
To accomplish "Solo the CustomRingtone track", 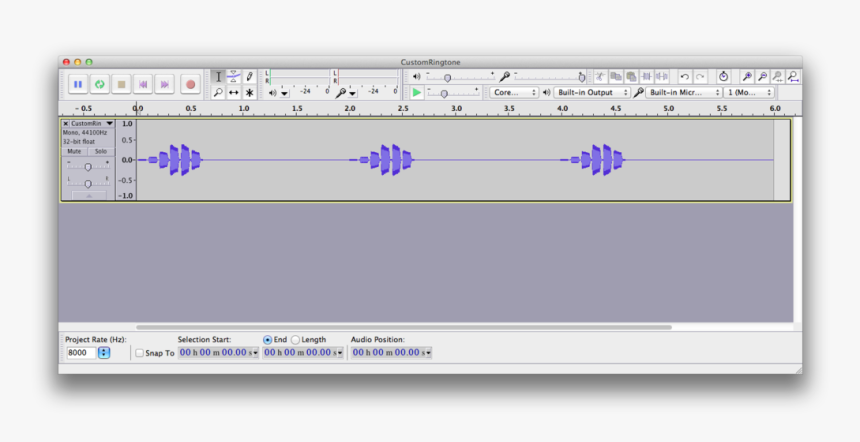I will [101, 151].
